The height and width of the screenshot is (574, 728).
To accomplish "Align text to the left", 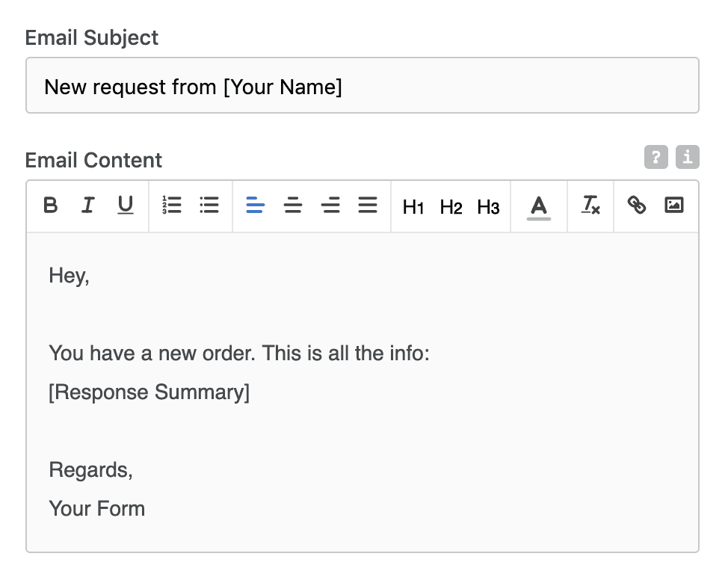I will coord(256,205).
